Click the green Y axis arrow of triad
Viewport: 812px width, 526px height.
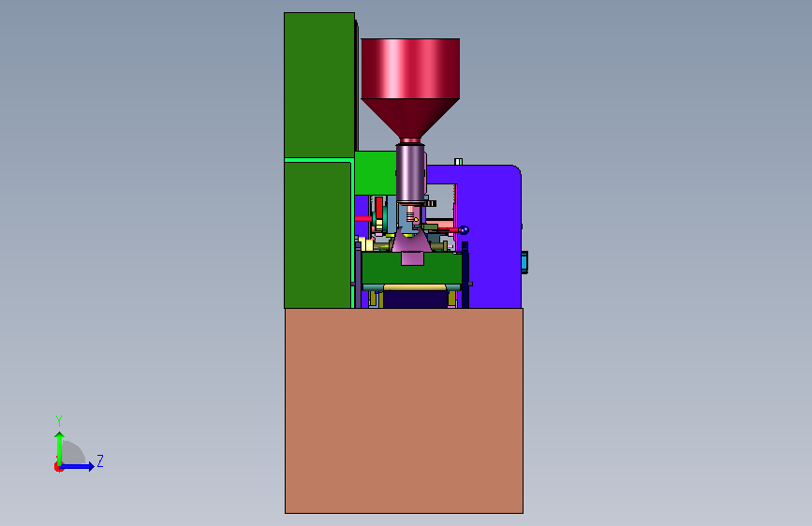(60, 448)
